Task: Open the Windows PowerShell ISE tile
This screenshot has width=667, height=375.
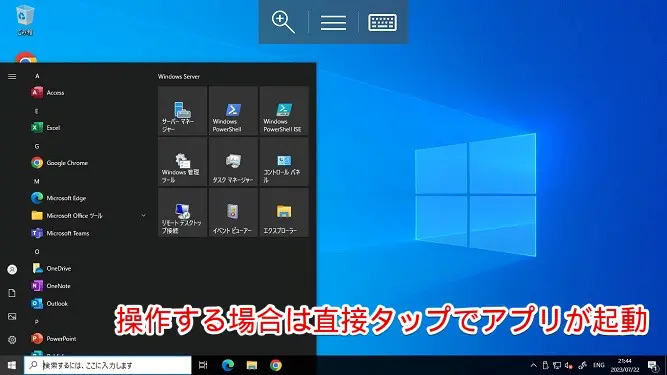Action: [284, 111]
